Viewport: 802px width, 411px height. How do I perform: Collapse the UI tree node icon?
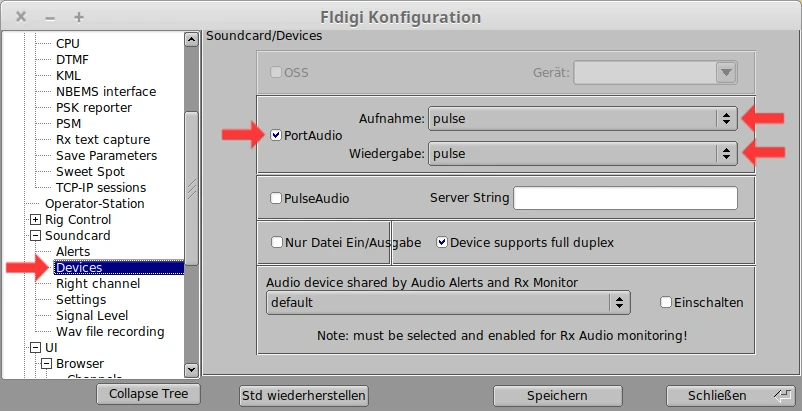(36, 348)
